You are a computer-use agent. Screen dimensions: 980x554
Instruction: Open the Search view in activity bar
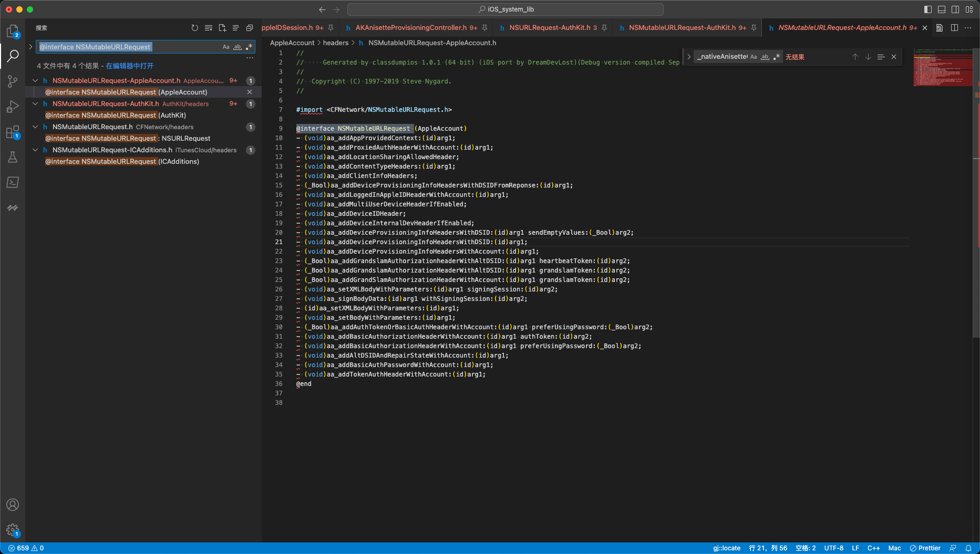13,56
